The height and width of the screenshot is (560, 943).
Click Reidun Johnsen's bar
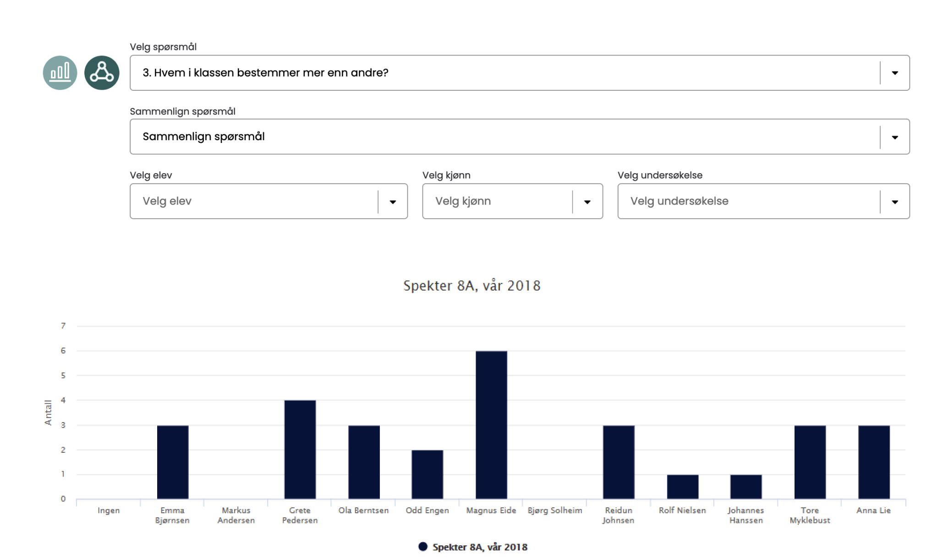coord(619,462)
